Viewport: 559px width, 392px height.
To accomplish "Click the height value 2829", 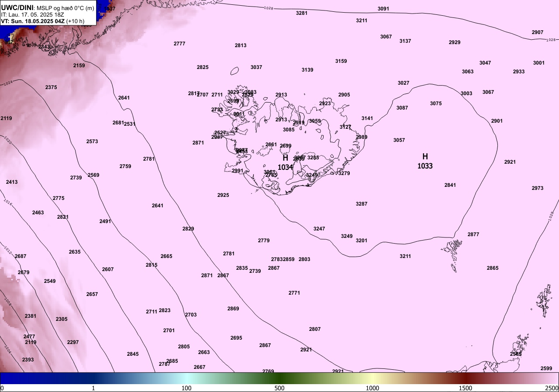I will click(188, 229).
